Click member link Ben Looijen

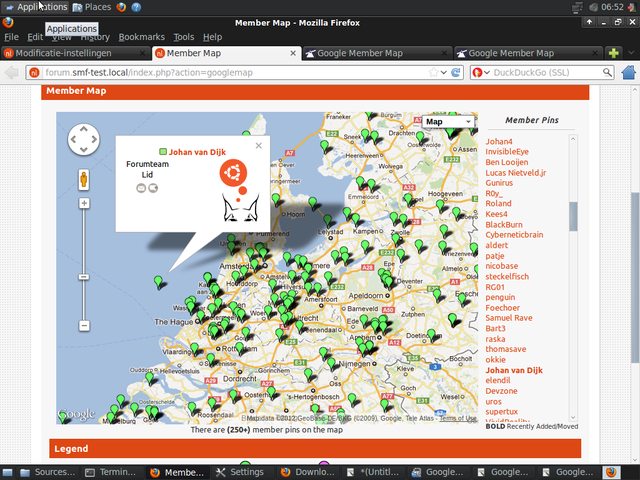507,162
